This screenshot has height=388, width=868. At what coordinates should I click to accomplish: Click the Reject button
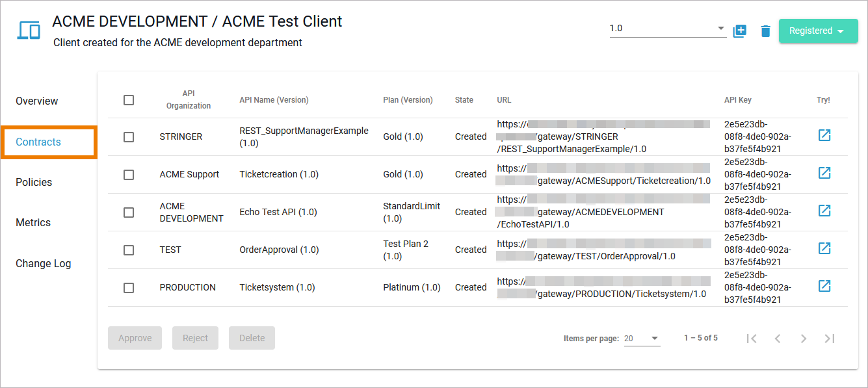195,338
